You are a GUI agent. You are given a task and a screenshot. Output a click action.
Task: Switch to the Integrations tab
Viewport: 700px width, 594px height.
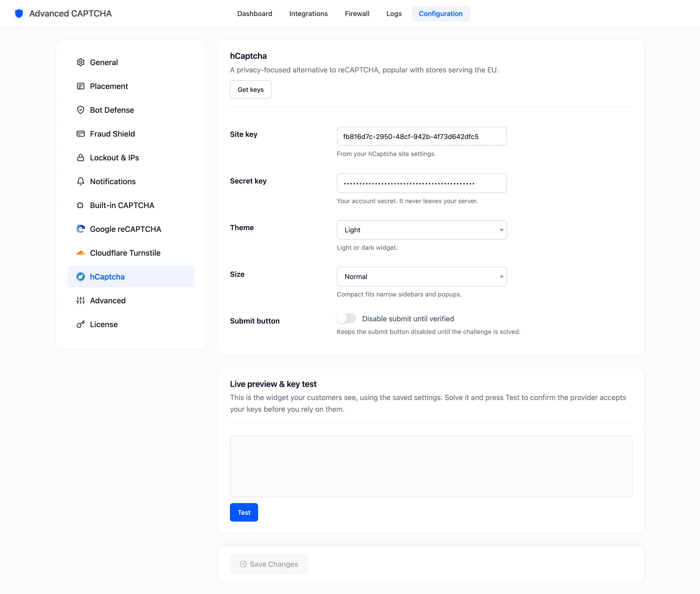point(308,14)
